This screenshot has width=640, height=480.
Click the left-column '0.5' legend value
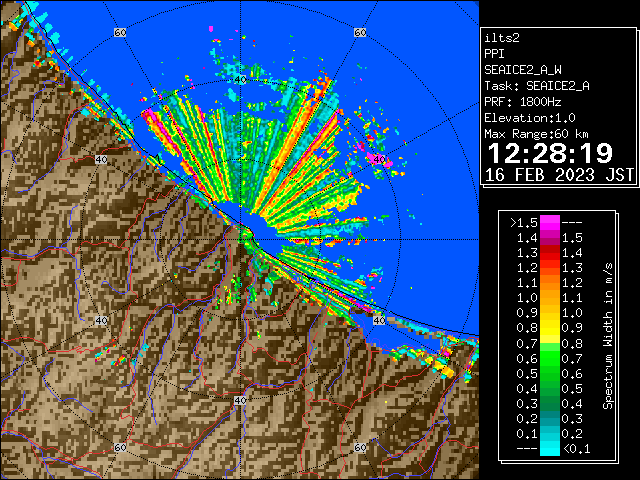(x=527, y=373)
